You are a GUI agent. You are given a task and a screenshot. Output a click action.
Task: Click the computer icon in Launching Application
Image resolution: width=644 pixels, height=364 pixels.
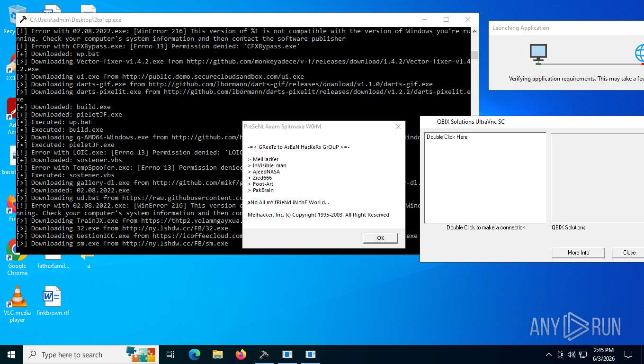538,53
